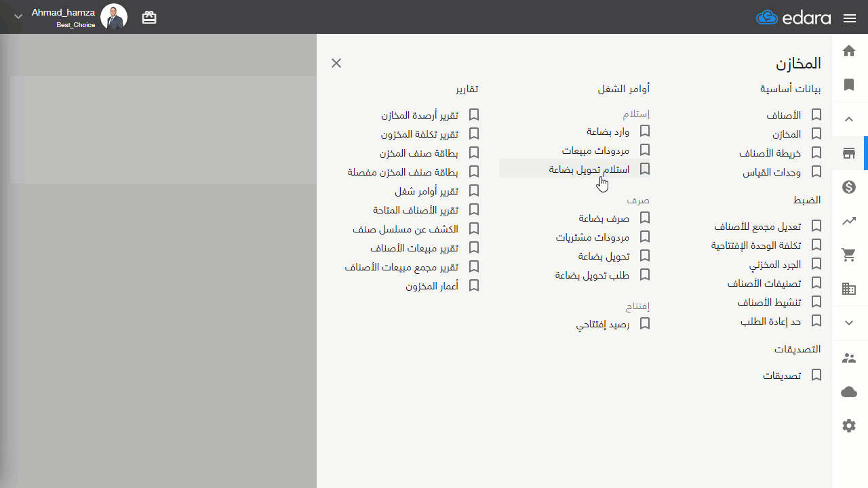Screen dimensions: 868x488
Task: Open بطاقة صنف المخزن مفصلة report
Action: tap(403, 172)
